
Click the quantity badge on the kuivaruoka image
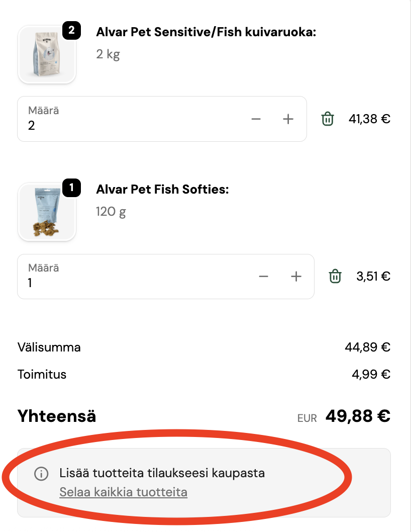coord(71,31)
